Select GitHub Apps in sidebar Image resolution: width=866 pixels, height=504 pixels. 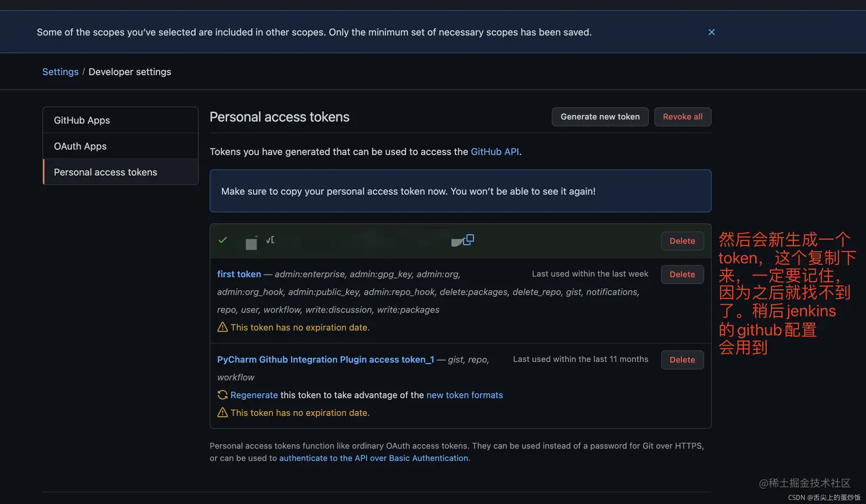coord(82,120)
